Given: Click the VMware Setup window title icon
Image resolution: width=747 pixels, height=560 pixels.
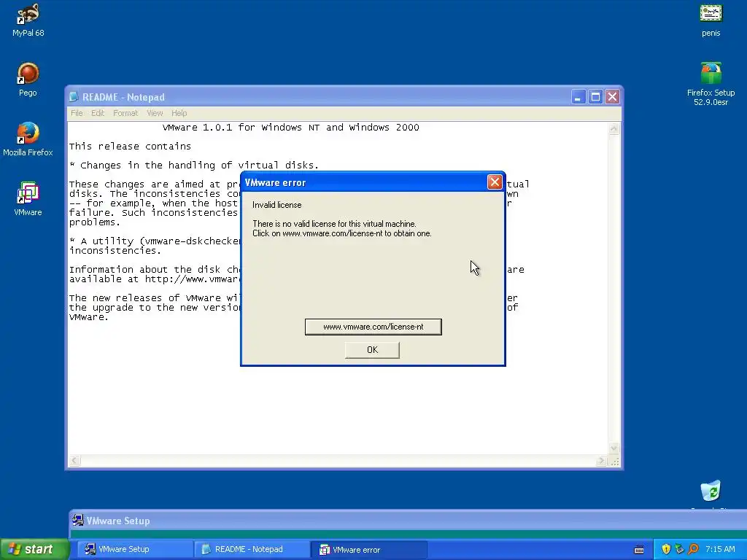Looking at the screenshot, I should [x=77, y=520].
